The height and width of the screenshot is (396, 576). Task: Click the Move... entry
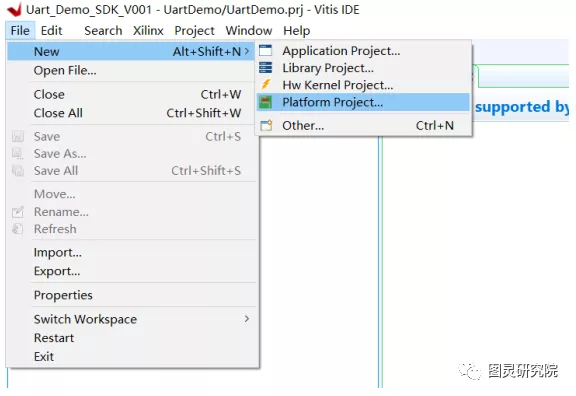click(130, 194)
